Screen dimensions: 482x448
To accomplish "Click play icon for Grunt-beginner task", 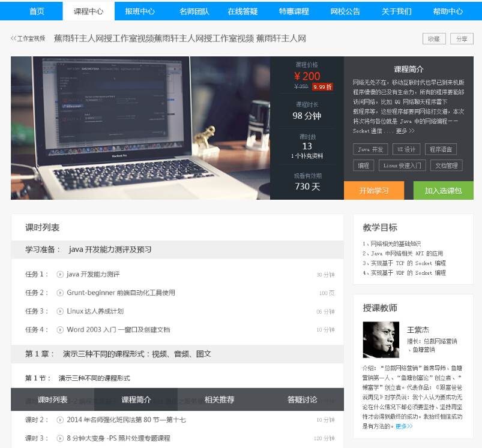I will (60, 293).
